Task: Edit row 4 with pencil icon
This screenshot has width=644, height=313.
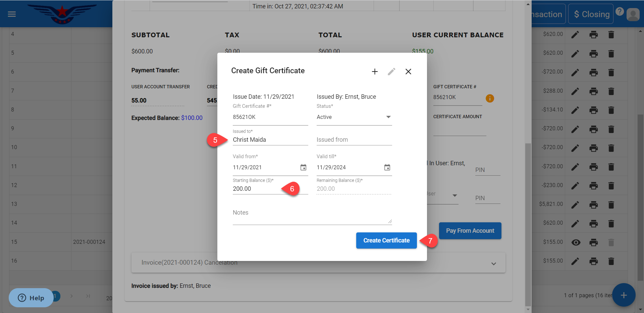Action: (575, 35)
